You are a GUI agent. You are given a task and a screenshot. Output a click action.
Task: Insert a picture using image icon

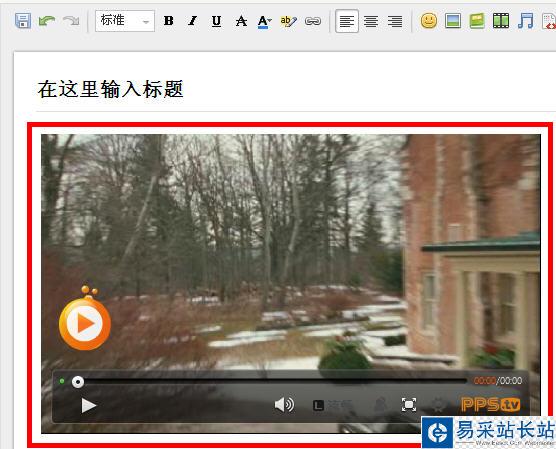(453, 21)
